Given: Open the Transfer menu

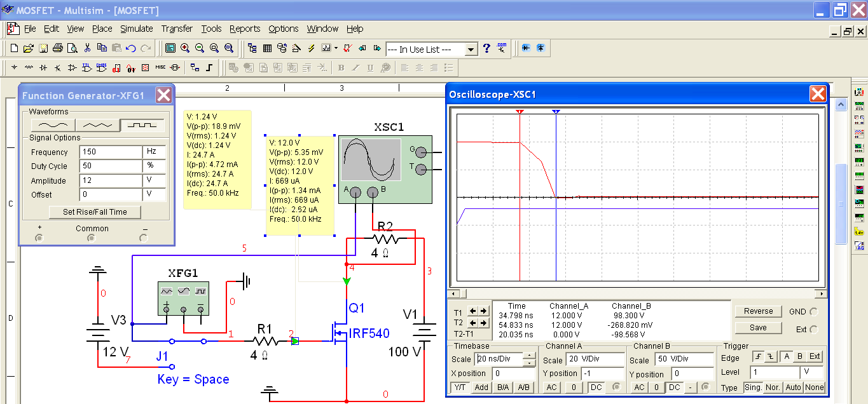Looking at the screenshot, I should [x=177, y=29].
